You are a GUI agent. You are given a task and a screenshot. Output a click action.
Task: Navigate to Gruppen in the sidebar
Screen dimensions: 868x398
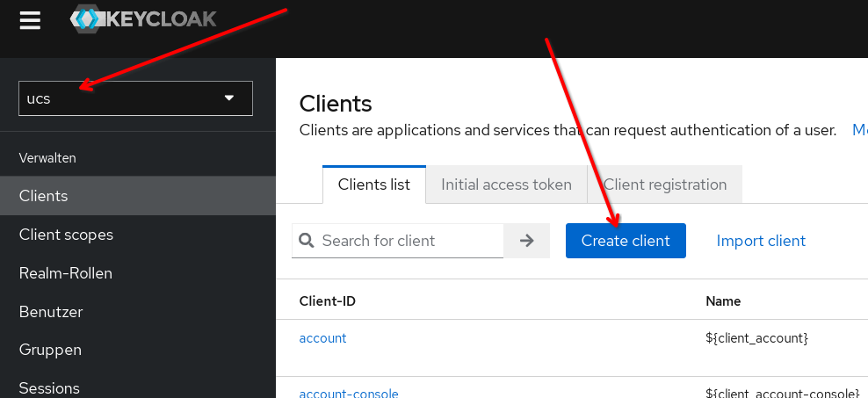(x=50, y=350)
